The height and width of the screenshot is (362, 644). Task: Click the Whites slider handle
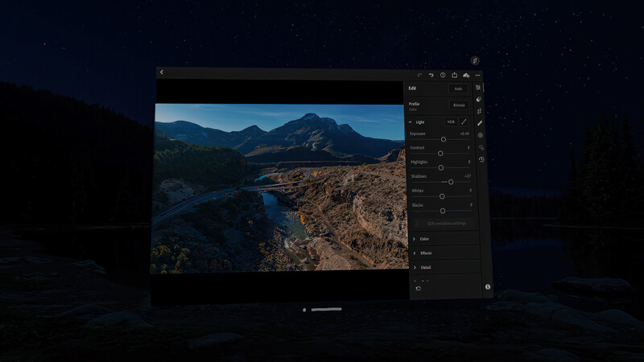coord(442,196)
